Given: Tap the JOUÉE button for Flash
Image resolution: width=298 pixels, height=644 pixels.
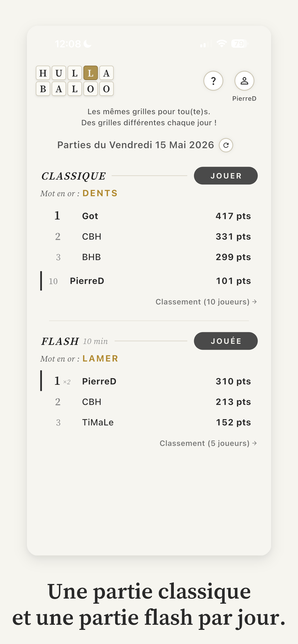Looking at the screenshot, I should pyautogui.click(x=226, y=341).
